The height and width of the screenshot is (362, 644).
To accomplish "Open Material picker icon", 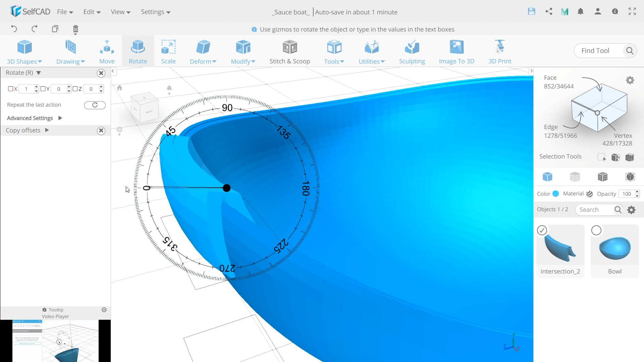I will pos(590,194).
